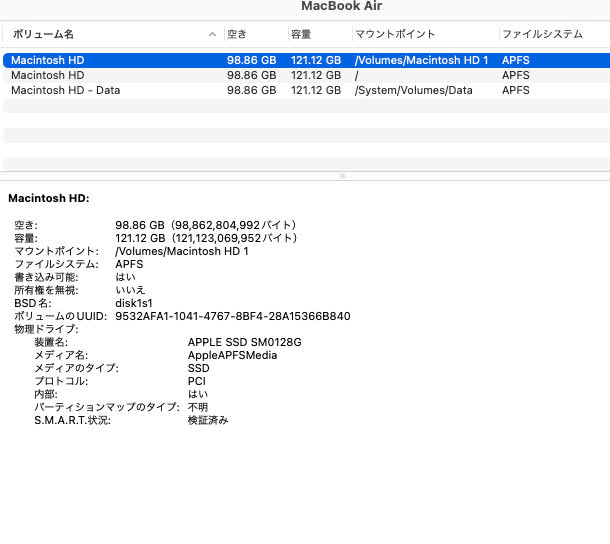Click the sort arrow in ボリューム名 header
This screenshot has width=610, height=544.
click(x=212, y=34)
